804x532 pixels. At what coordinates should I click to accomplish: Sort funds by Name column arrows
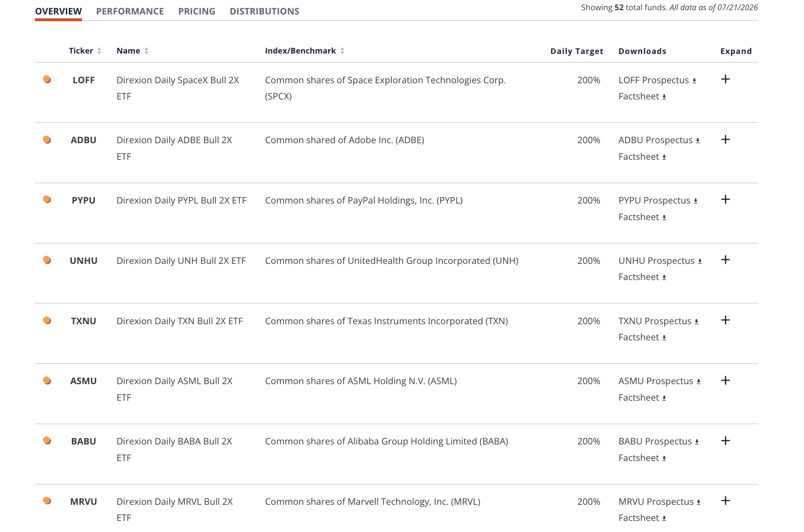147,51
